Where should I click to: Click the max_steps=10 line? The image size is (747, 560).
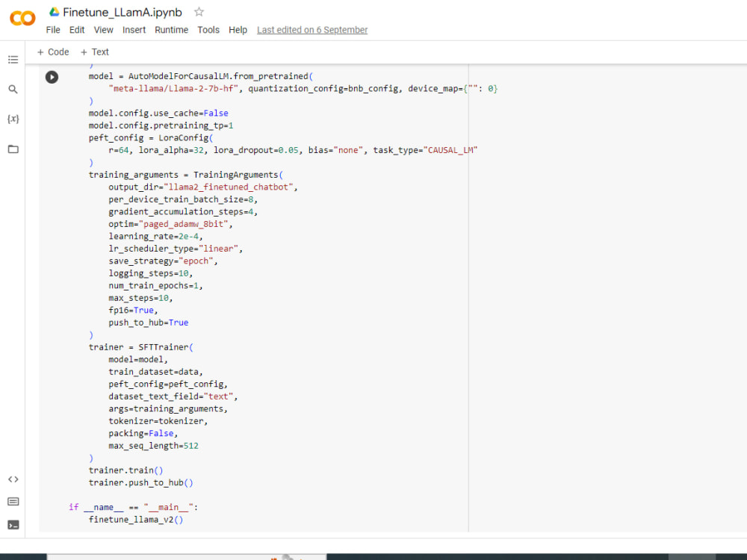(139, 298)
